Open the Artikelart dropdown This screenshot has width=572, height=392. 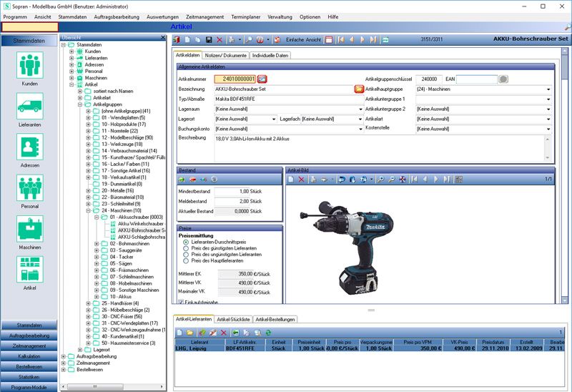548,119
